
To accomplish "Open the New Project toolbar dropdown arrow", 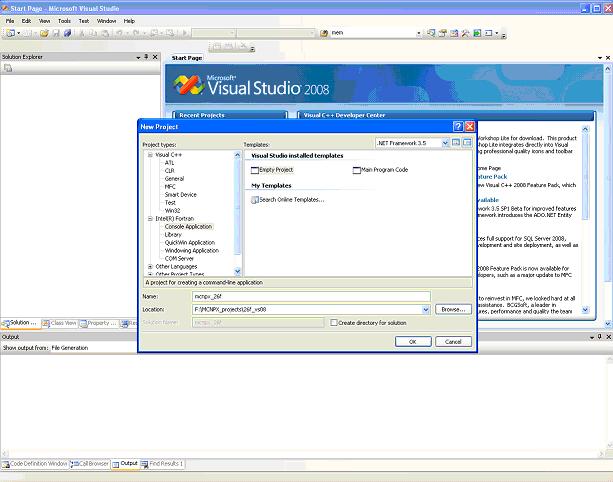I will point(18,33).
